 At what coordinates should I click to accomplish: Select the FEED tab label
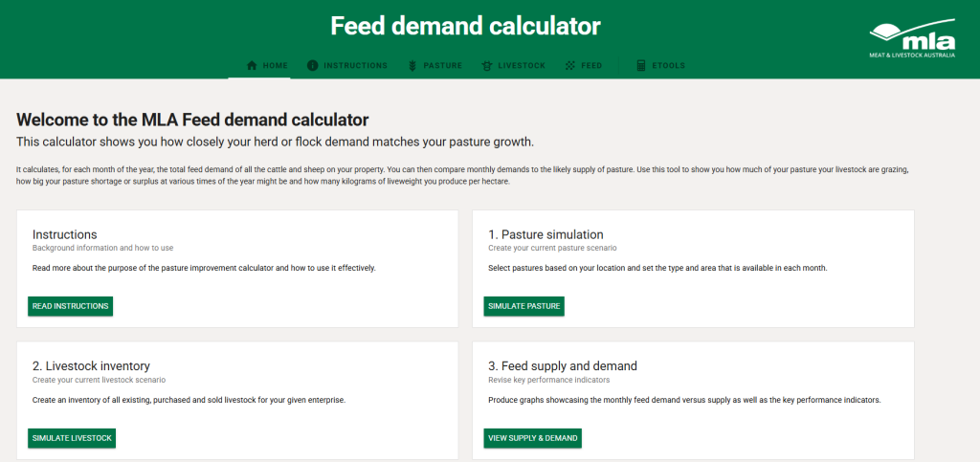[x=591, y=66]
